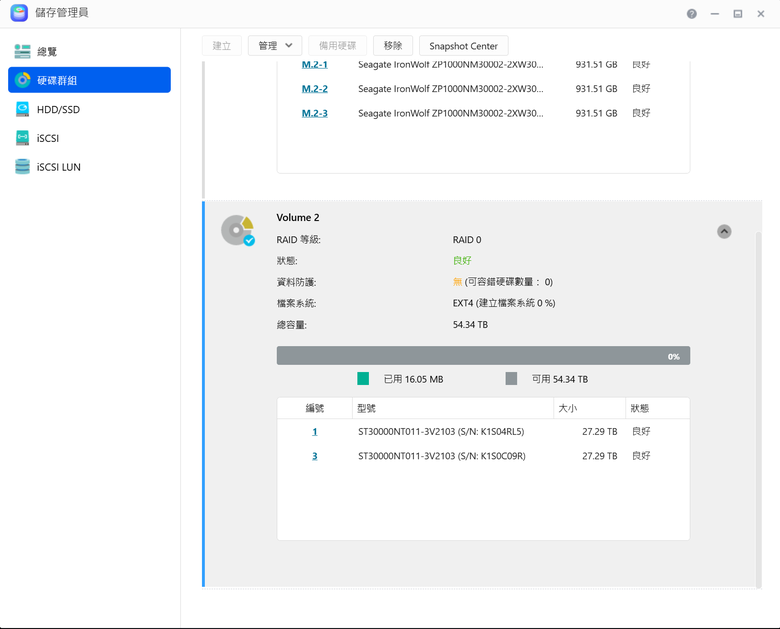Click the green 良好 status value
This screenshot has height=629, width=780.
462,261
